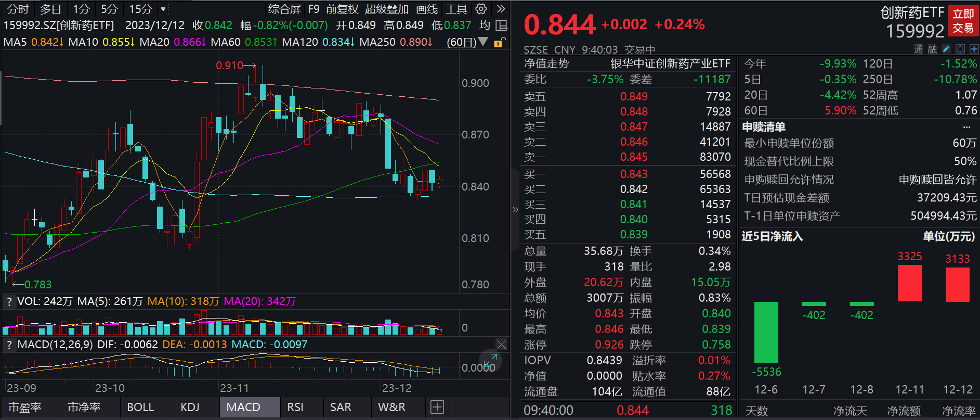Toggle the 均 average line display

[x=485, y=25]
